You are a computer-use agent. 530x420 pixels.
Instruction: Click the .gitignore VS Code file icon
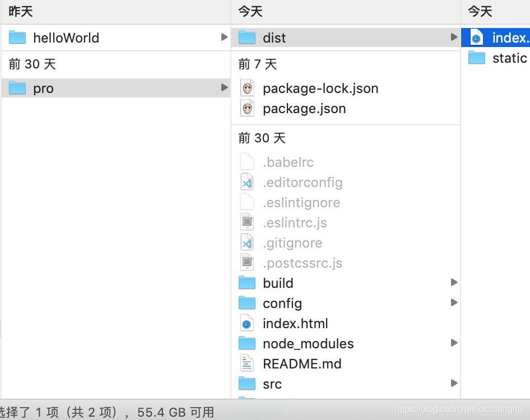[x=247, y=242]
